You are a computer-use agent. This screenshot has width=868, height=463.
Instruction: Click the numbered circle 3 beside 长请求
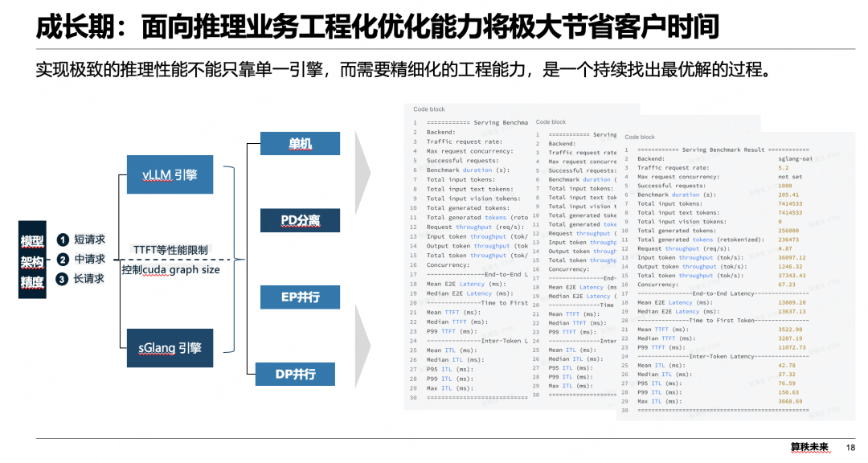coord(62,279)
